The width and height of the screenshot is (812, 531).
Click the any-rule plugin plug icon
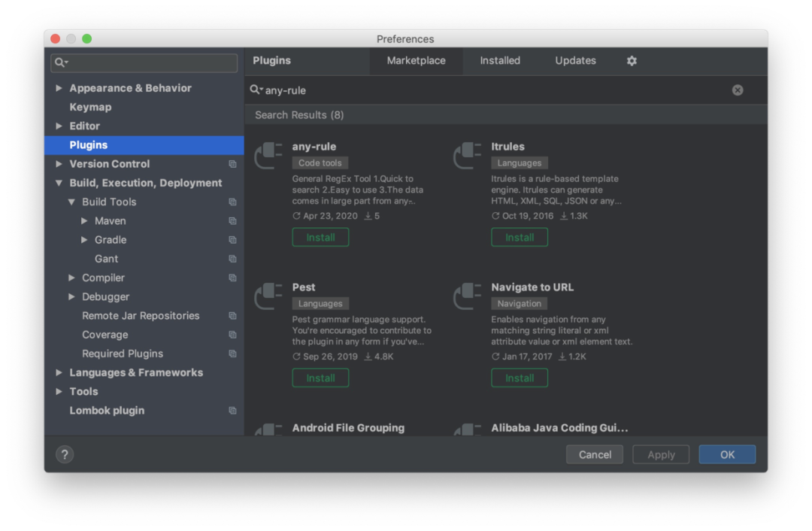268,156
